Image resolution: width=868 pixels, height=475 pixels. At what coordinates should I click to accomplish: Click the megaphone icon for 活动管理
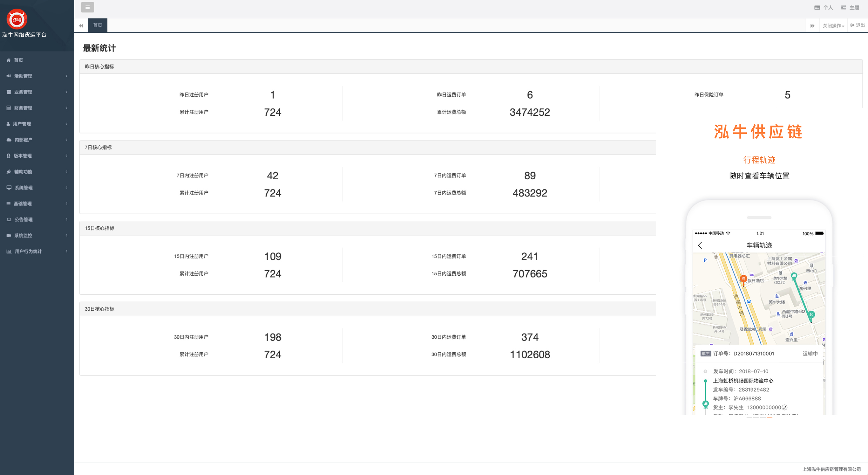pyautogui.click(x=9, y=76)
